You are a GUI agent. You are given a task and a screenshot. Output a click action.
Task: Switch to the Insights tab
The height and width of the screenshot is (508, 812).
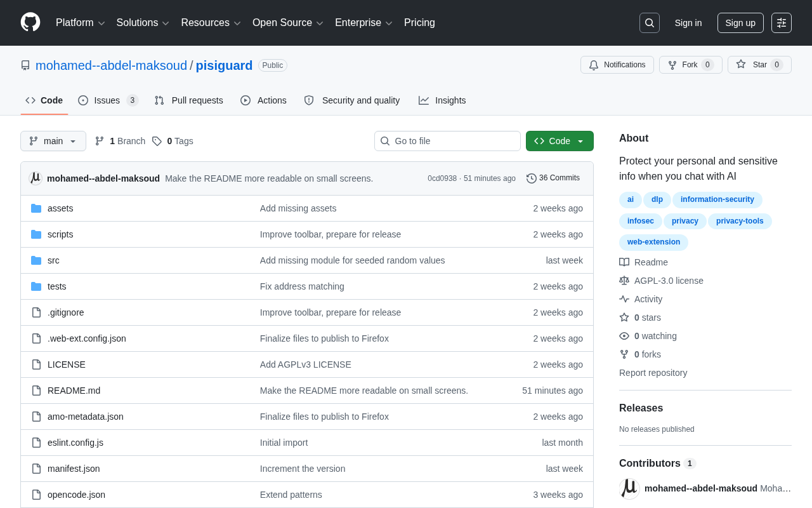coord(442,100)
